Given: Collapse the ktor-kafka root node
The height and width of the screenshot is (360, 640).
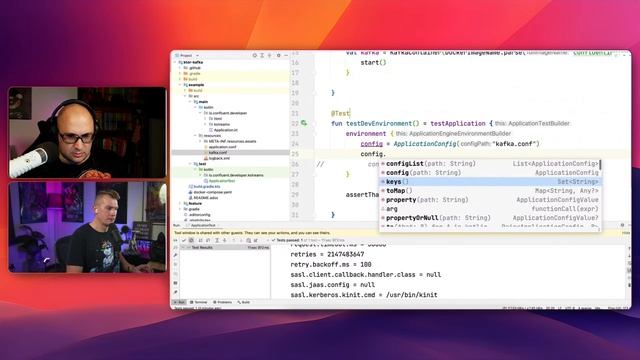Looking at the screenshot, I should click(176, 62).
